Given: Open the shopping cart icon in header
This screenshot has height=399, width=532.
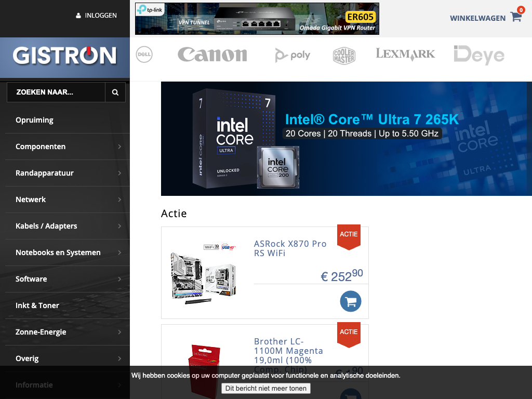Looking at the screenshot, I should 516,17.
